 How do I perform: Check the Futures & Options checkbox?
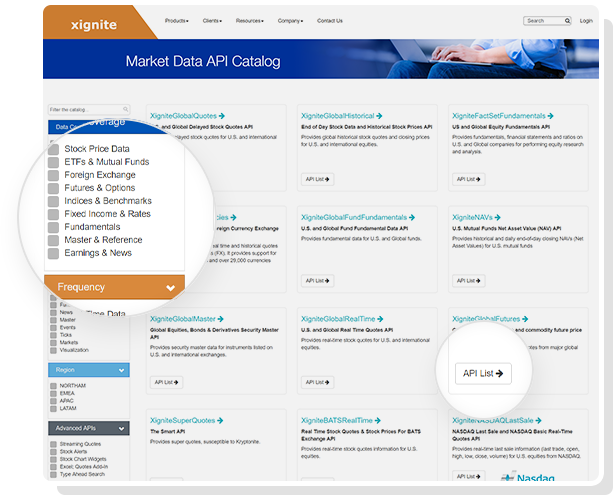[54, 188]
